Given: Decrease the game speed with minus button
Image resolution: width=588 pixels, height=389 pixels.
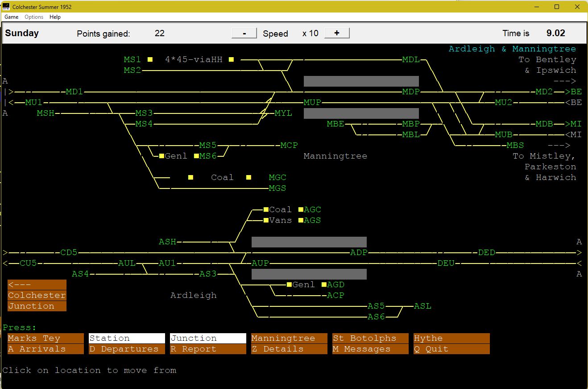Looking at the screenshot, I should (244, 33).
